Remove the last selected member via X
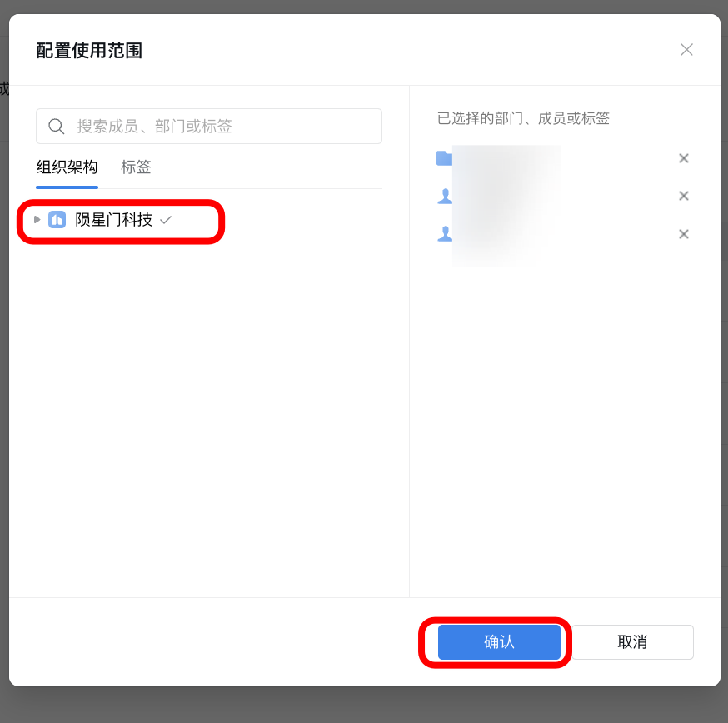 683,234
